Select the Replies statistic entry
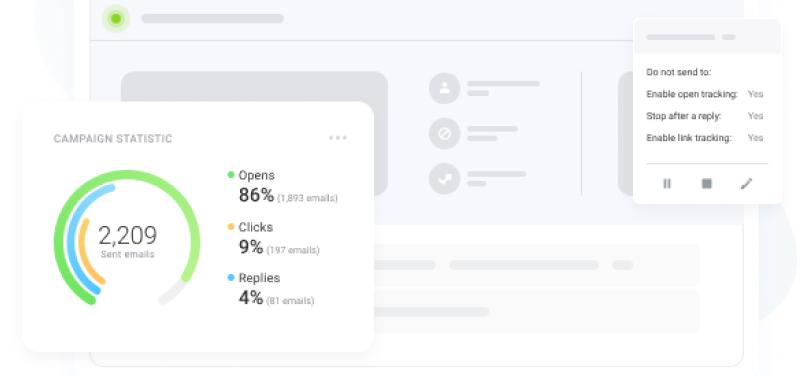This screenshot has height=376, width=800. coord(271,290)
